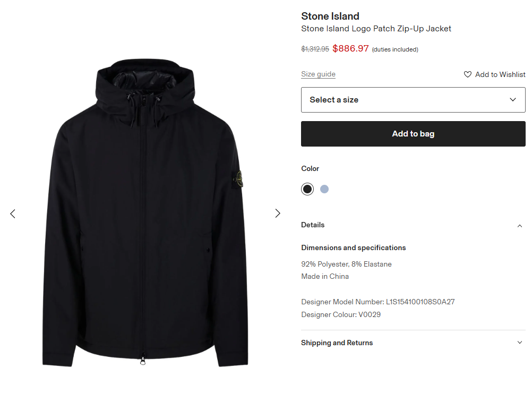Open the Size guide link
This screenshot has height=393, width=532.
click(x=318, y=74)
